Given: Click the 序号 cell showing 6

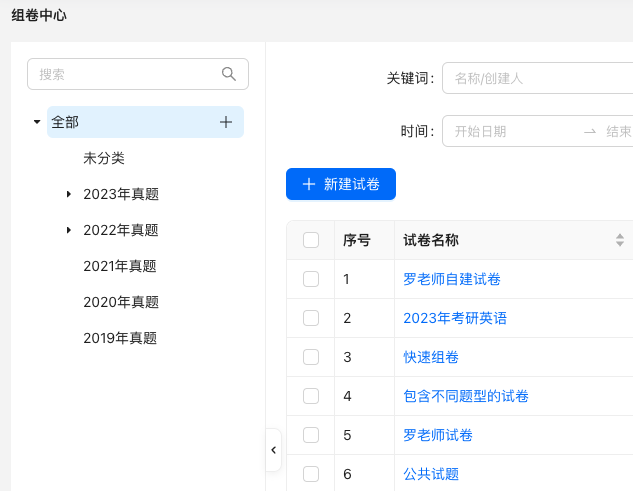Looking at the screenshot, I should tap(347, 474).
